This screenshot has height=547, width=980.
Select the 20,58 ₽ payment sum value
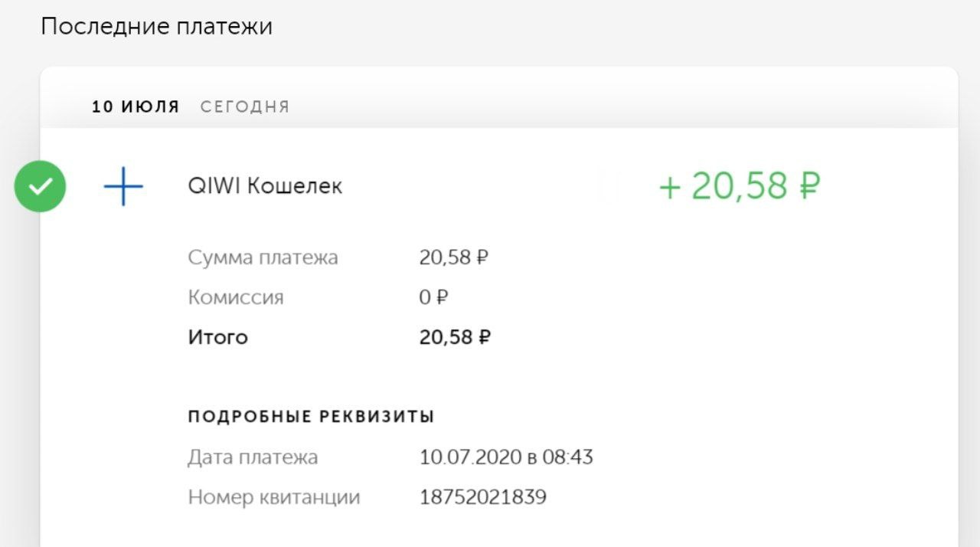(453, 257)
